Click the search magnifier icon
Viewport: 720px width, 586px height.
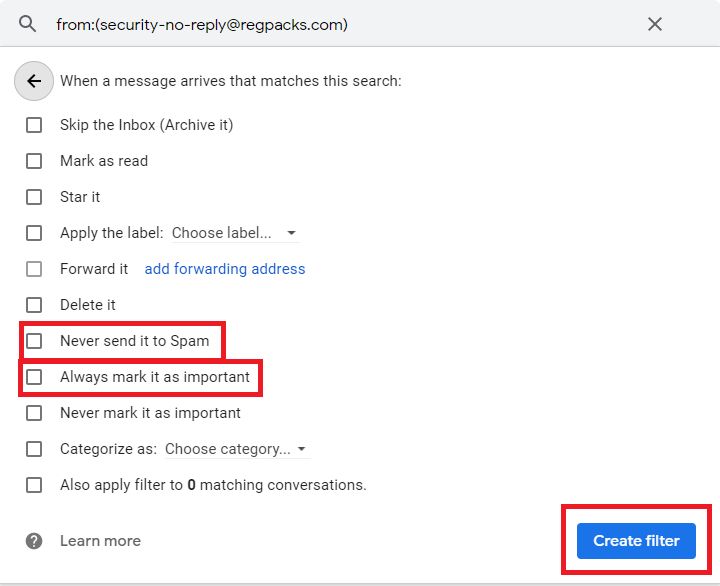28,24
